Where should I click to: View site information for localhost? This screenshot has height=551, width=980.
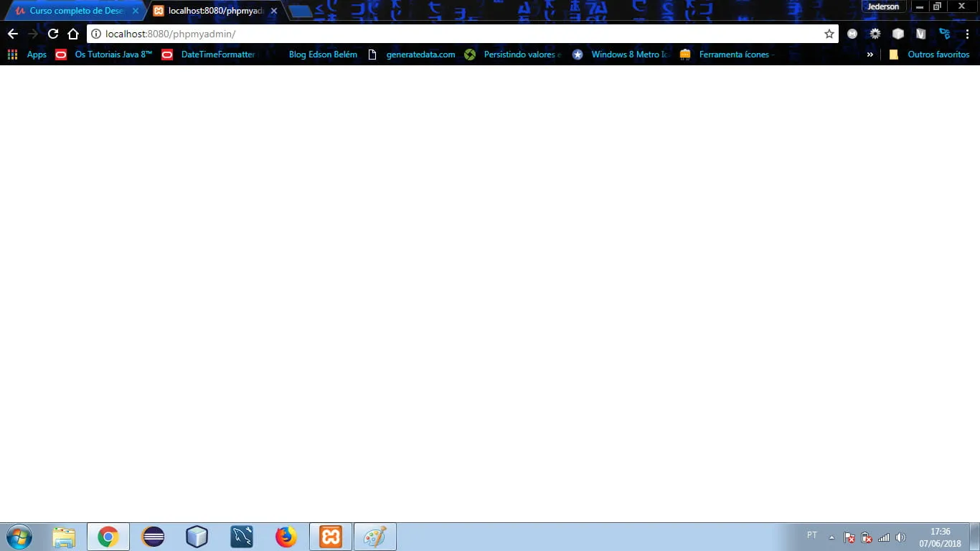(x=96, y=34)
